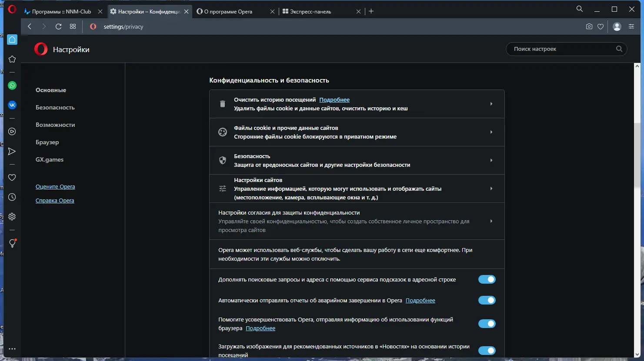Click the bookmarks star icon in sidebar
Image resolution: width=644 pixels, height=361 pixels.
click(x=12, y=59)
